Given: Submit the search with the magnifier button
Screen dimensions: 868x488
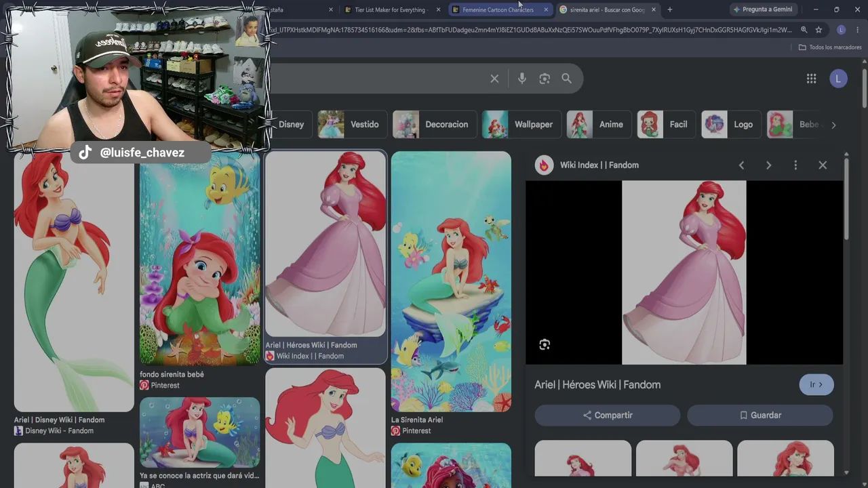Looking at the screenshot, I should pos(566,79).
